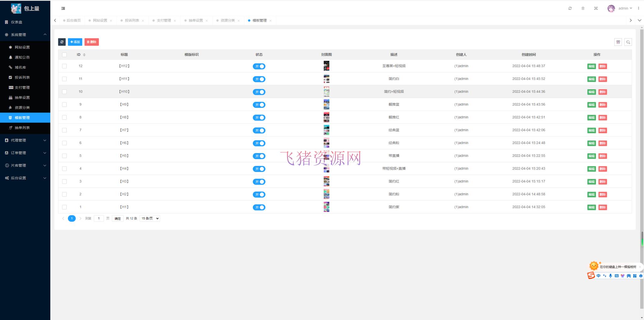
Task: Click the Sogou input method S logo
Action: [591, 276]
